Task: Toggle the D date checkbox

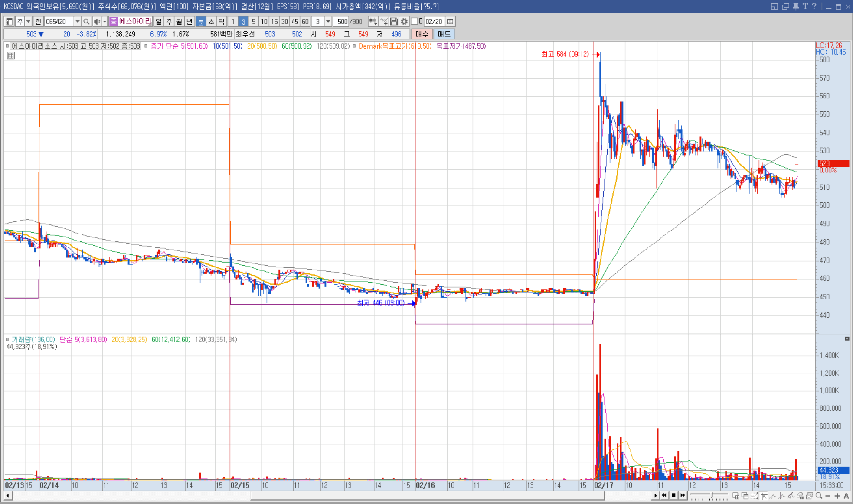Action: click(414, 21)
